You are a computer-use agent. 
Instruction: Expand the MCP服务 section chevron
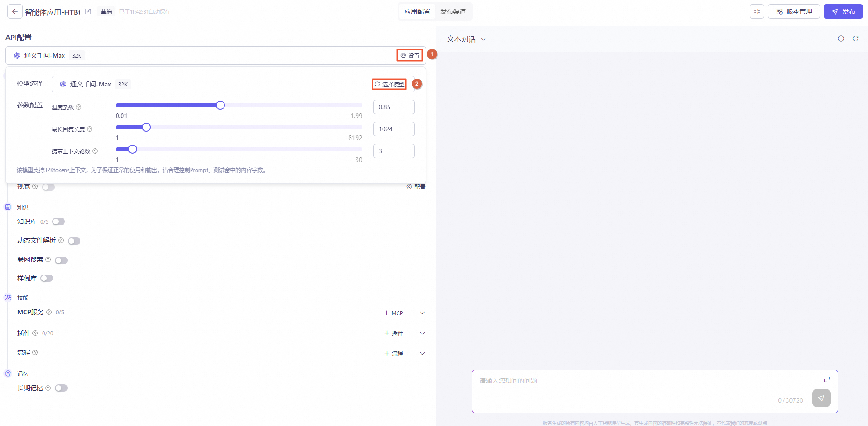422,313
